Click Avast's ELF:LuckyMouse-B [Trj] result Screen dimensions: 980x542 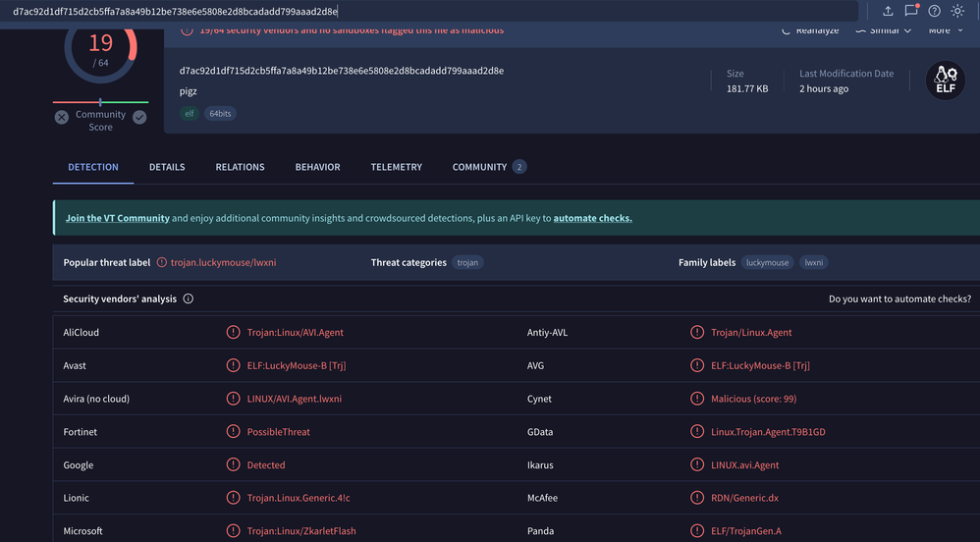tap(297, 365)
